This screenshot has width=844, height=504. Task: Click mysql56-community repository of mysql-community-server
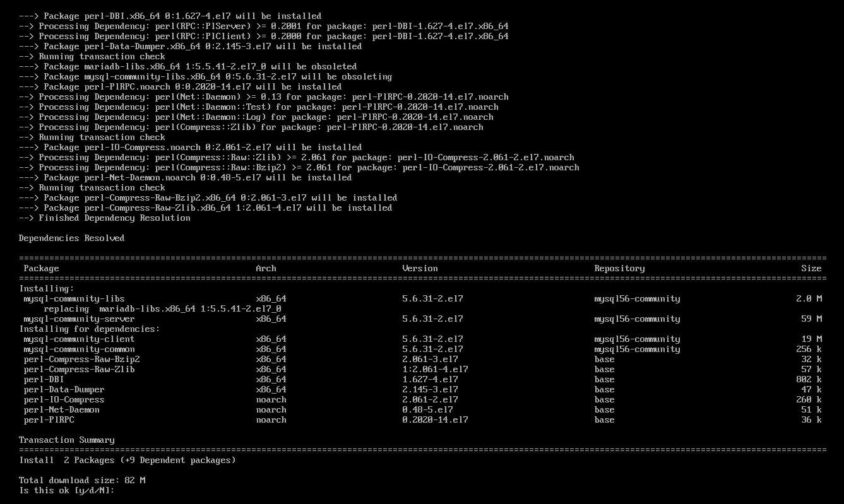pos(638,319)
